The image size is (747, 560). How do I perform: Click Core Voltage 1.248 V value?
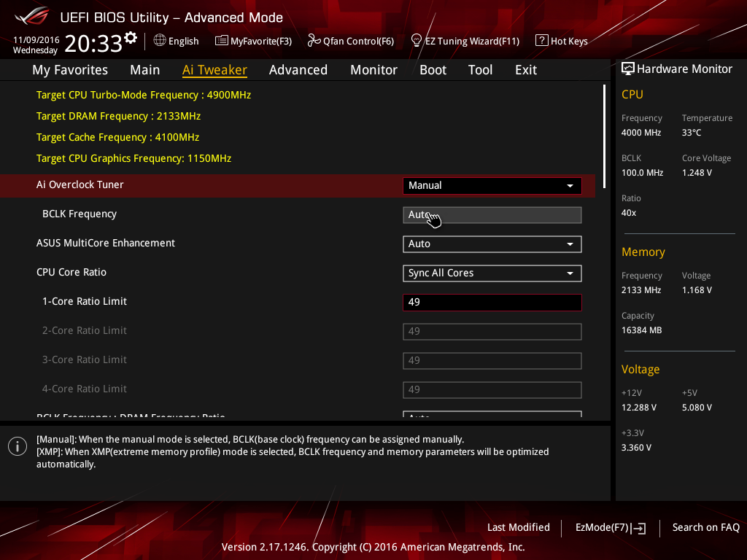click(x=697, y=173)
